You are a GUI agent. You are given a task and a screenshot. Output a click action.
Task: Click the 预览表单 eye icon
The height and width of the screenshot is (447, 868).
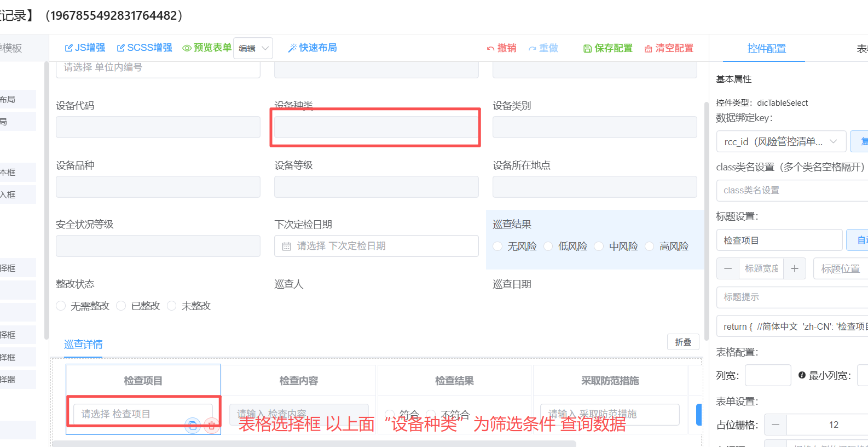[187, 48]
